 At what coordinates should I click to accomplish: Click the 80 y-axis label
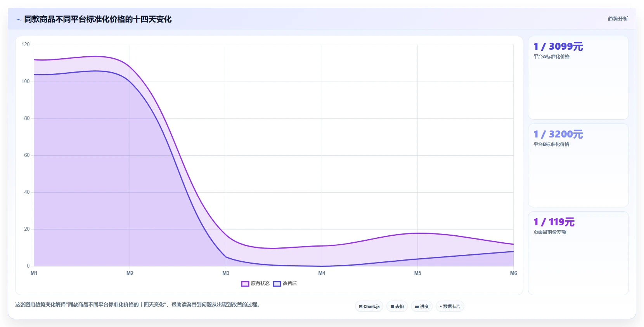(27, 118)
